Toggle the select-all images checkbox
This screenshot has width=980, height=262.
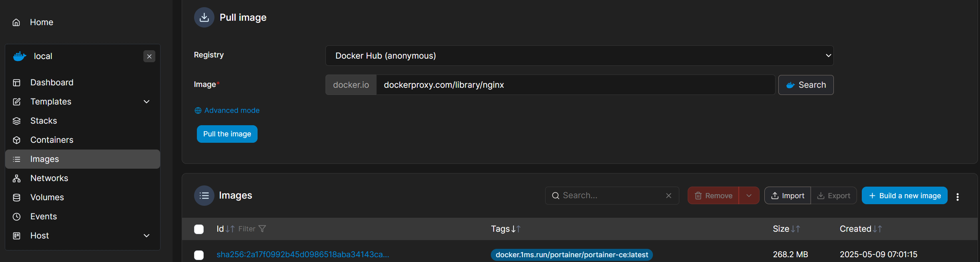pyautogui.click(x=199, y=229)
